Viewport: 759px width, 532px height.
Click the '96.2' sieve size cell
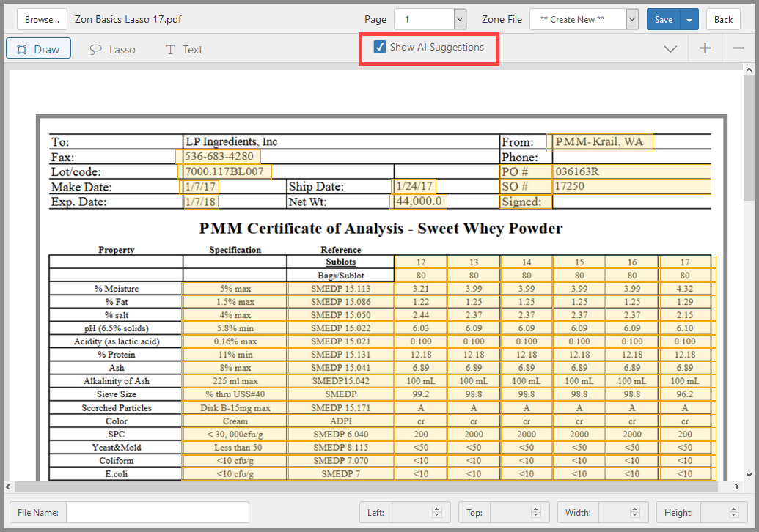point(684,394)
